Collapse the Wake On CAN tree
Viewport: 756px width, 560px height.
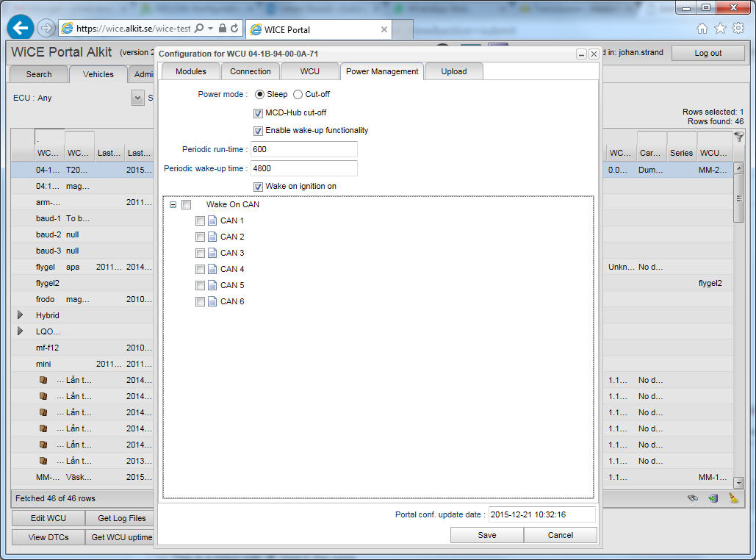(173, 205)
